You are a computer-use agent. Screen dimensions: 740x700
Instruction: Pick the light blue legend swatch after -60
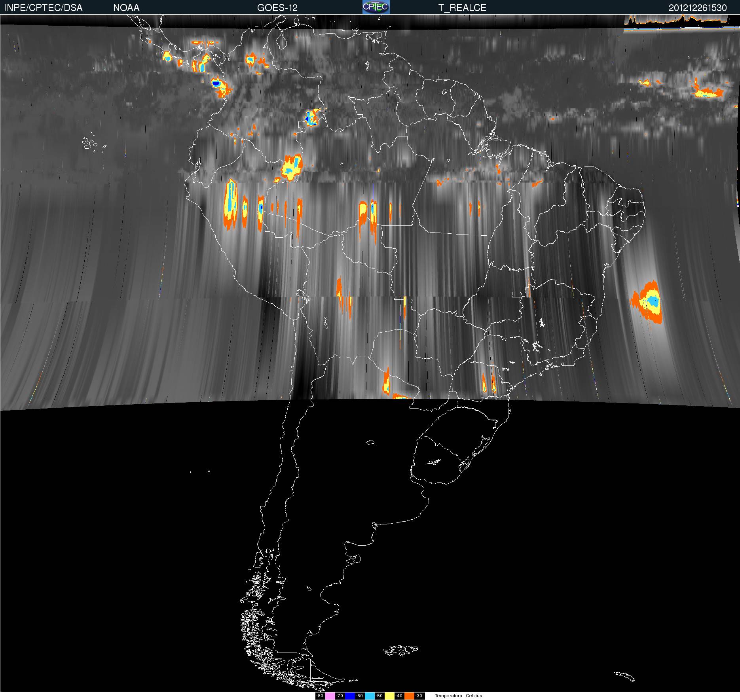[370, 696]
